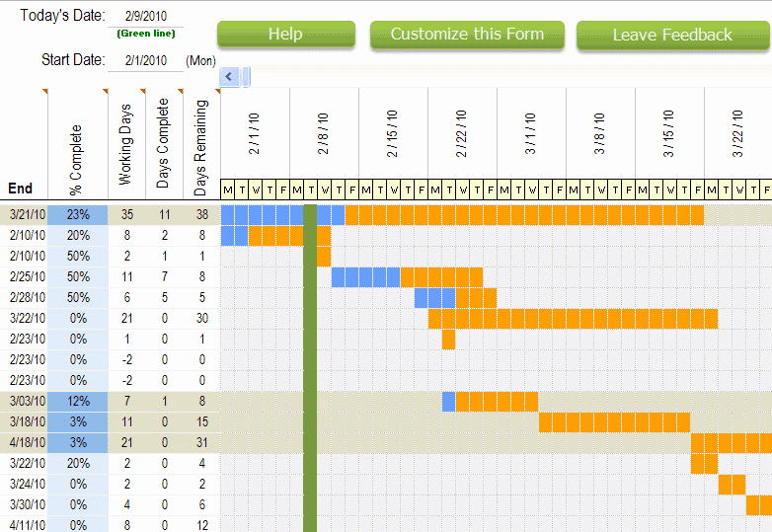Click the 2/1/10 week header
The height and width of the screenshot is (532, 772).
coord(254,133)
